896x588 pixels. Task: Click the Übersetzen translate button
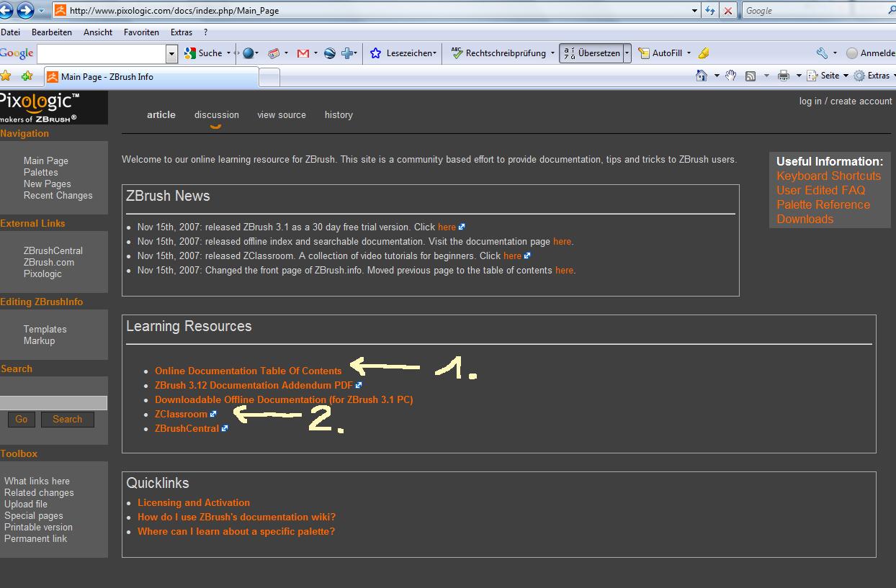pos(591,53)
